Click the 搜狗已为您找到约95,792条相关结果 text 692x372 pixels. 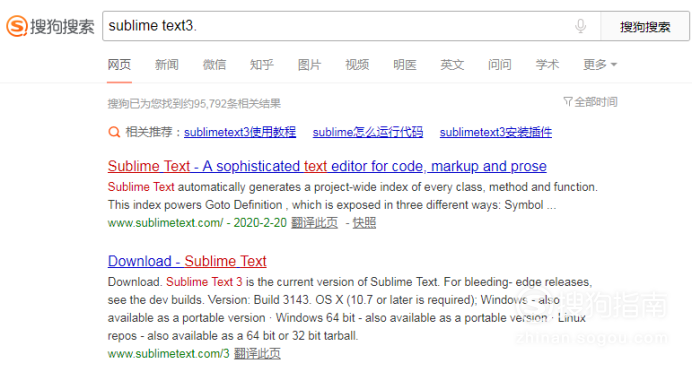[194, 104]
